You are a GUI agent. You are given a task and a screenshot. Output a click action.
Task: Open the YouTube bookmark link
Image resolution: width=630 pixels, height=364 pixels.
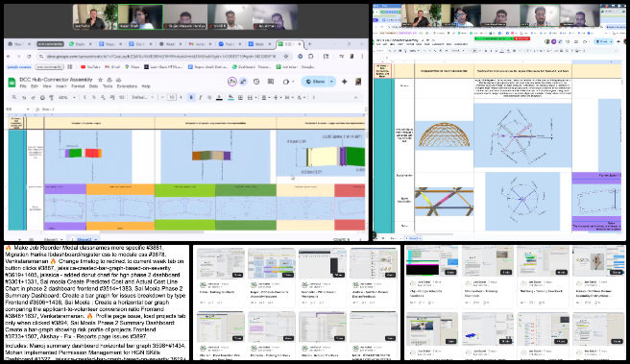(89, 67)
